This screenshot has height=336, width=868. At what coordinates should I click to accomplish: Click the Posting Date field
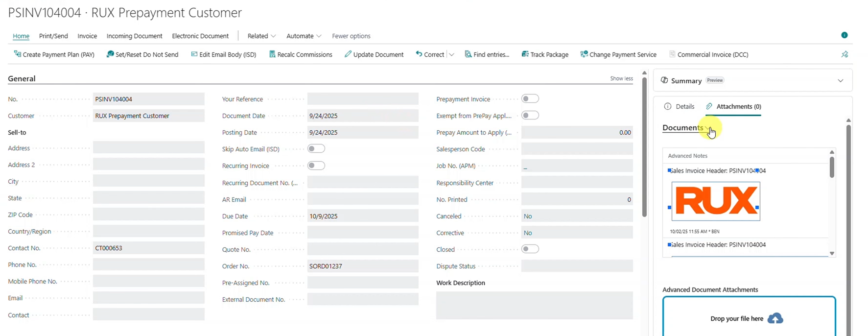[x=363, y=133]
